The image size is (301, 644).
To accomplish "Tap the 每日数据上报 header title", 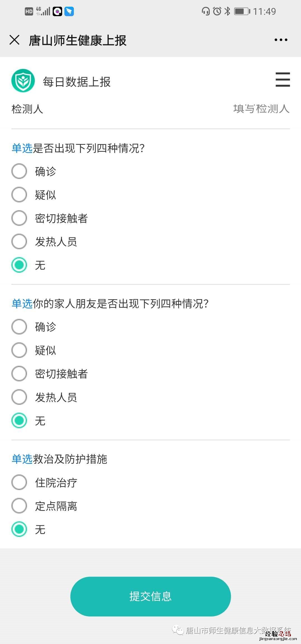I will tap(77, 82).
